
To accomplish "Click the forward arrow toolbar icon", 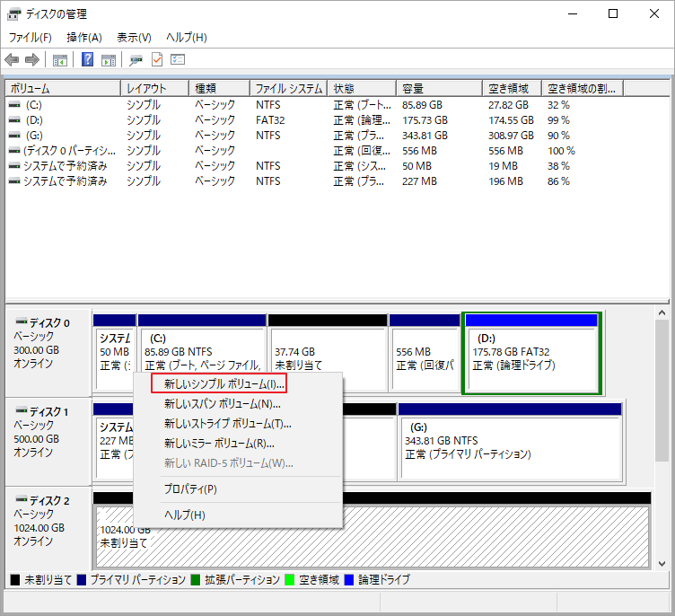I will (32, 60).
